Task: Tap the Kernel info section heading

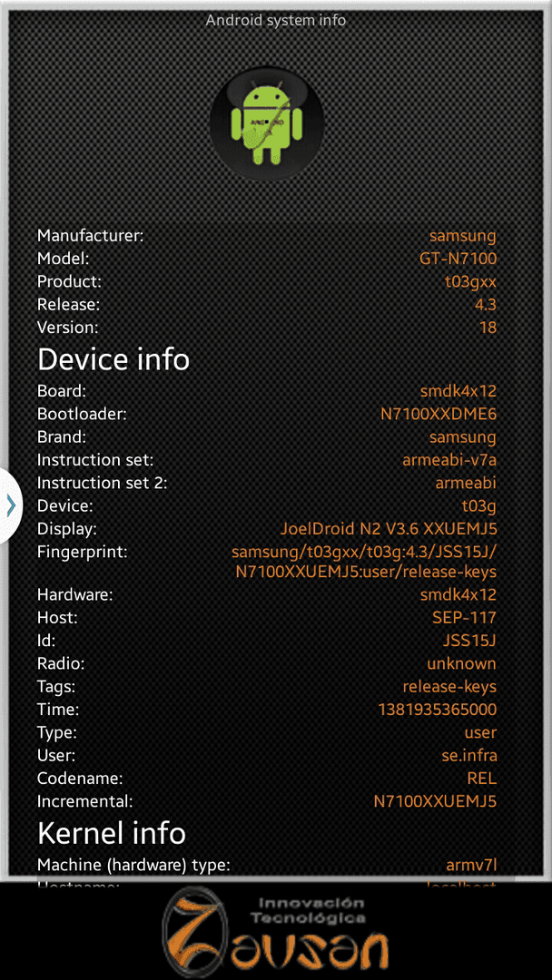Action: [112, 833]
